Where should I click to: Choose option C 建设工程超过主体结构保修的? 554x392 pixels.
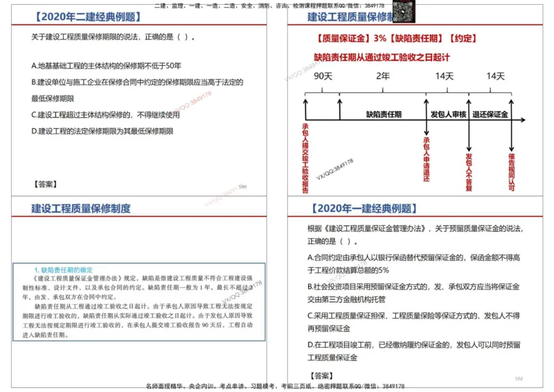105,115
